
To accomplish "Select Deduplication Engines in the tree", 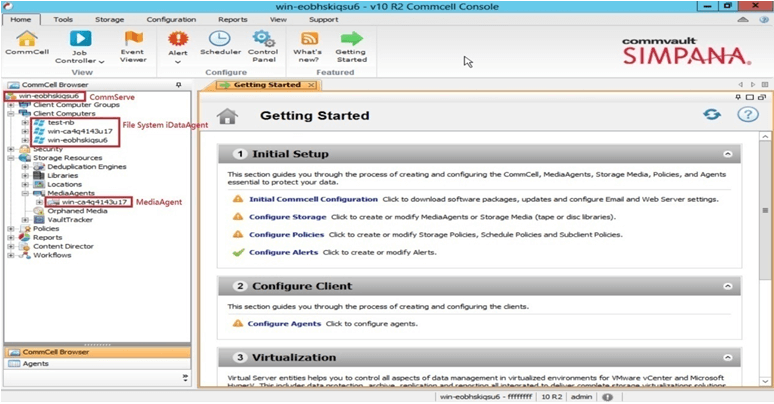I will tap(84, 166).
